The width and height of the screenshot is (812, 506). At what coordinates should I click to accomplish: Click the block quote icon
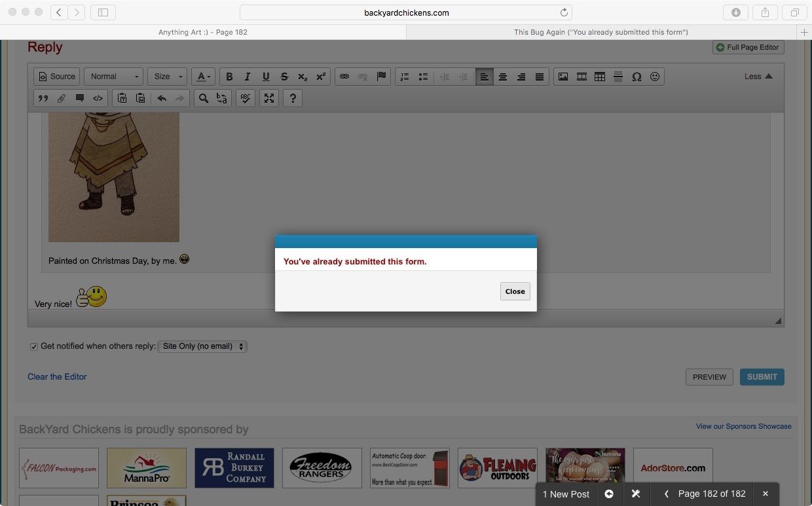click(x=43, y=98)
